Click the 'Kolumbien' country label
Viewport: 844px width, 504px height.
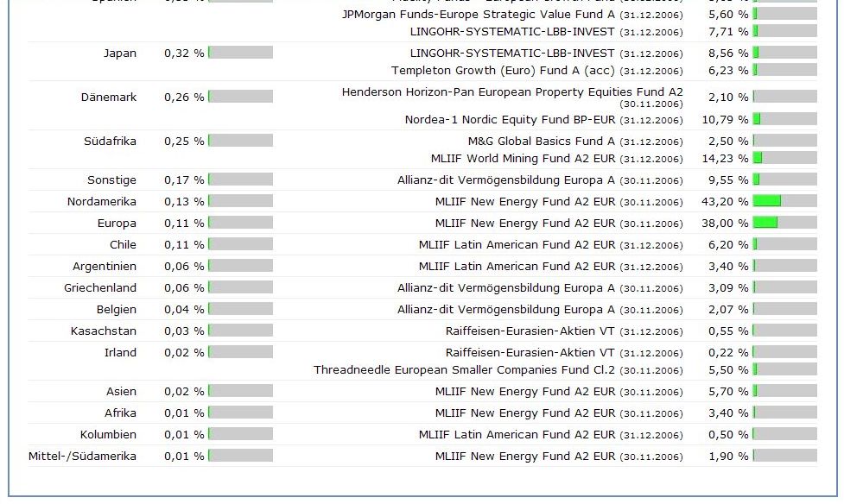108,434
